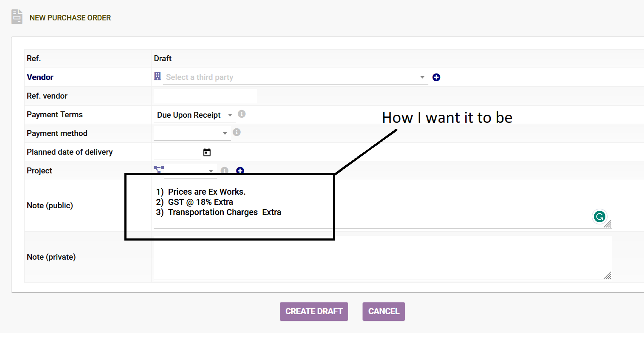Click the Project tree icon
Viewport: 644px width, 340px height.
pyautogui.click(x=159, y=169)
